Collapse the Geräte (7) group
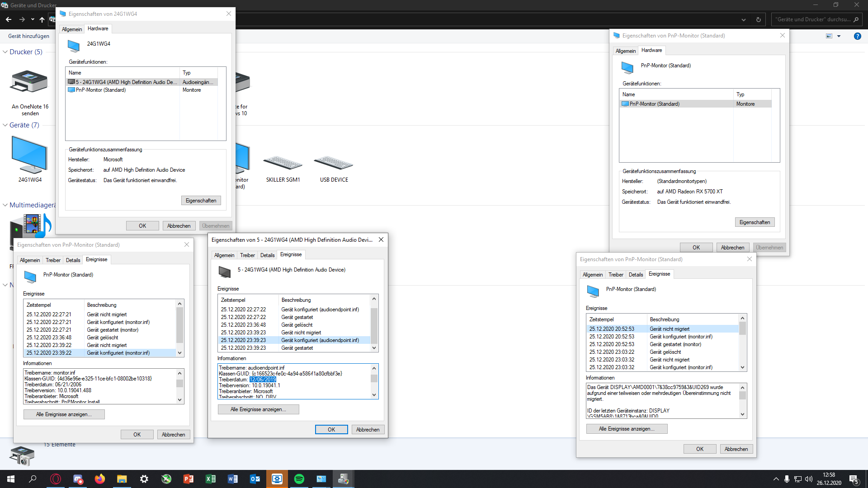 (5, 125)
